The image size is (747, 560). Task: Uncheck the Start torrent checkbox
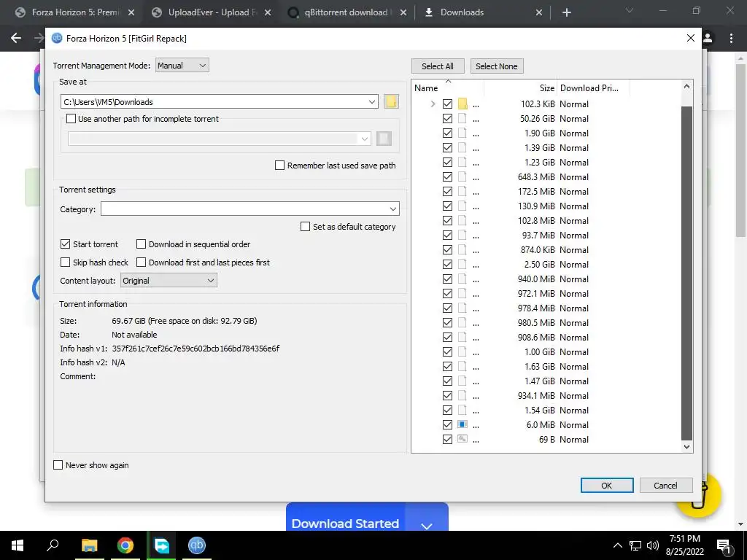point(65,244)
